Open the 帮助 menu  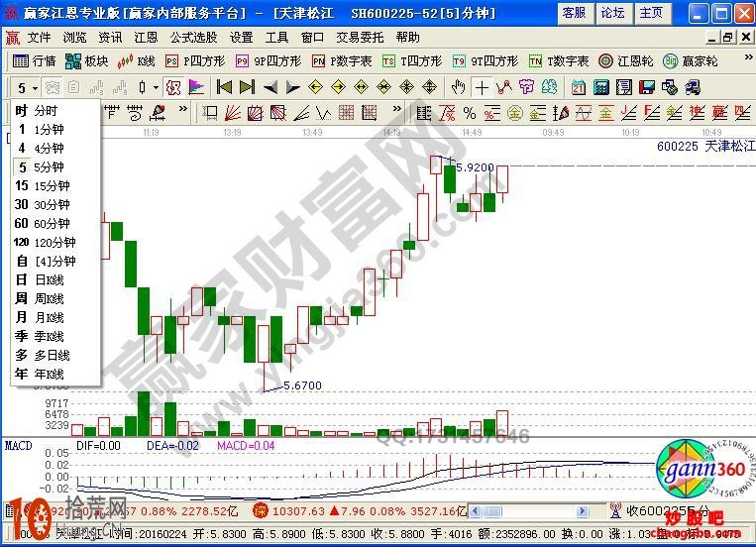[408, 37]
